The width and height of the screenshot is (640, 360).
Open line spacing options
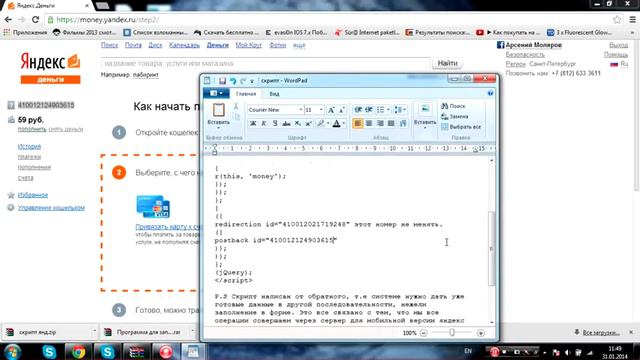(x=399, y=109)
